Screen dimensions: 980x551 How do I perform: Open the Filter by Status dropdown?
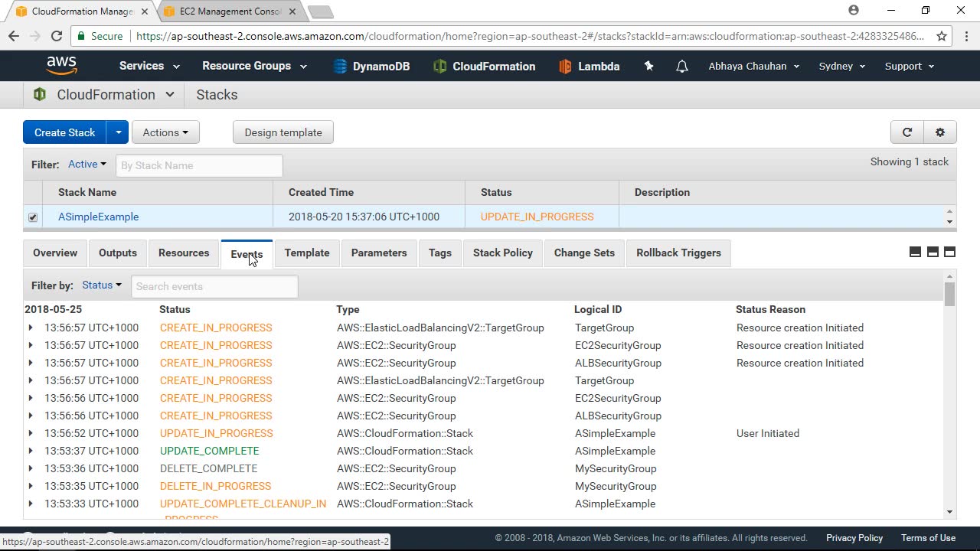pyautogui.click(x=102, y=285)
